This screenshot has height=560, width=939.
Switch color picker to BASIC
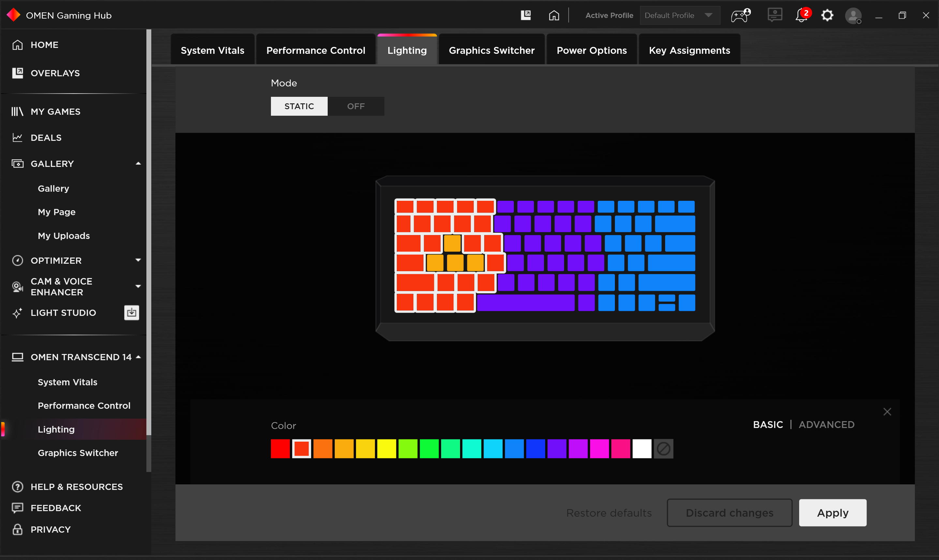click(x=768, y=424)
